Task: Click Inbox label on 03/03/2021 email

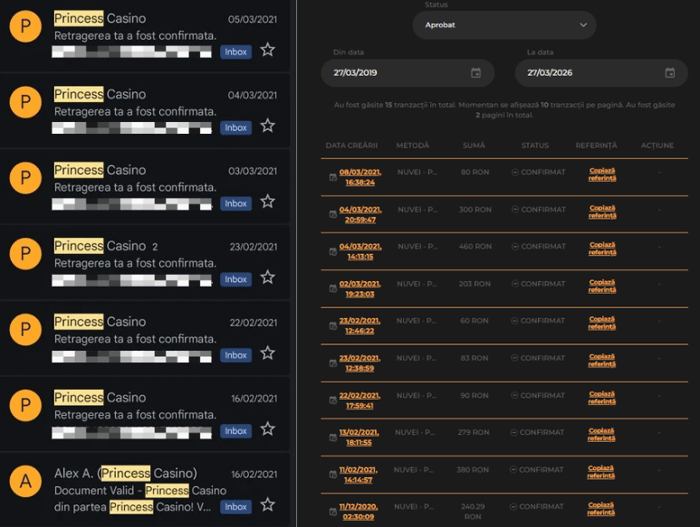Action: click(236, 204)
